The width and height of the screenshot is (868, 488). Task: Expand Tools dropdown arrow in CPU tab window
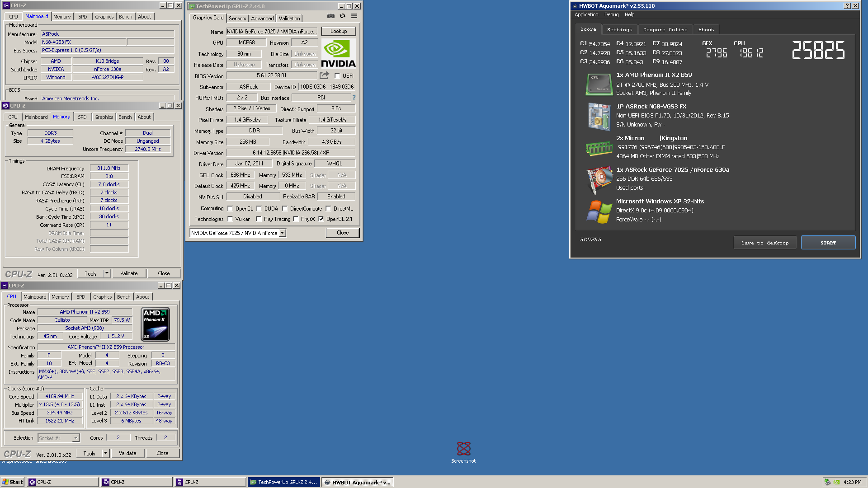(x=105, y=453)
